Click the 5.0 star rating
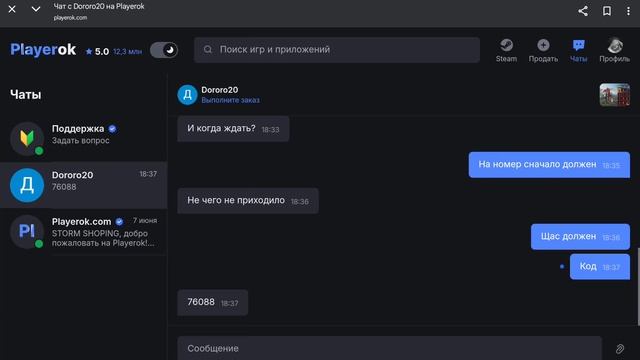Screen dimensions: 640x360 click(x=97, y=51)
